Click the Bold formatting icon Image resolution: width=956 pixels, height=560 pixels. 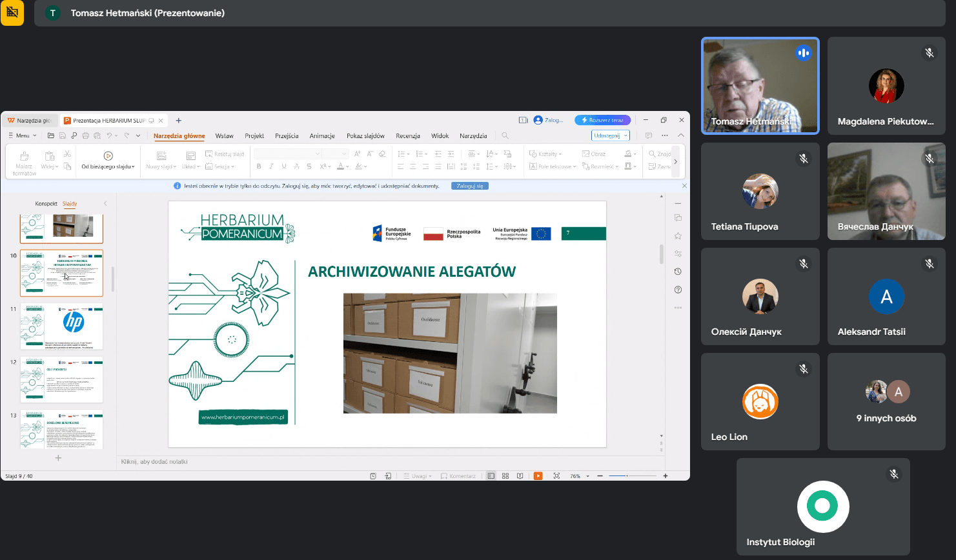pyautogui.click(x=259, y=166)
